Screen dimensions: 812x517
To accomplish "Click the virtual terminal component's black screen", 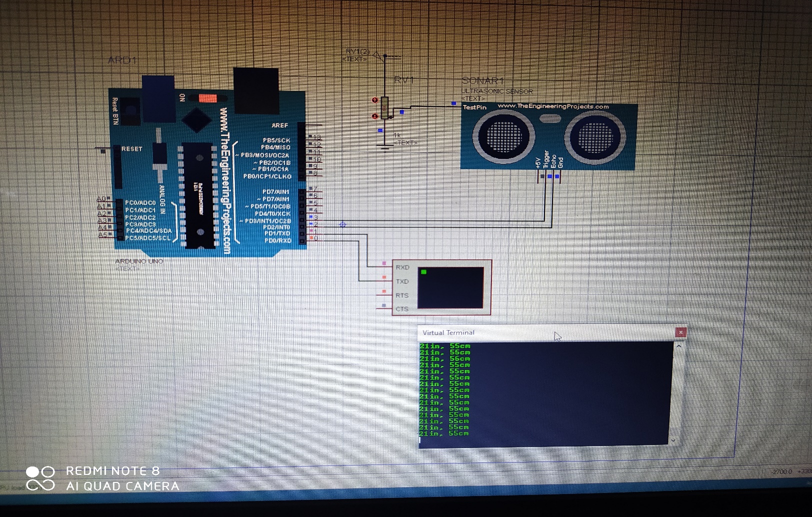I will (x=450, y=287).
